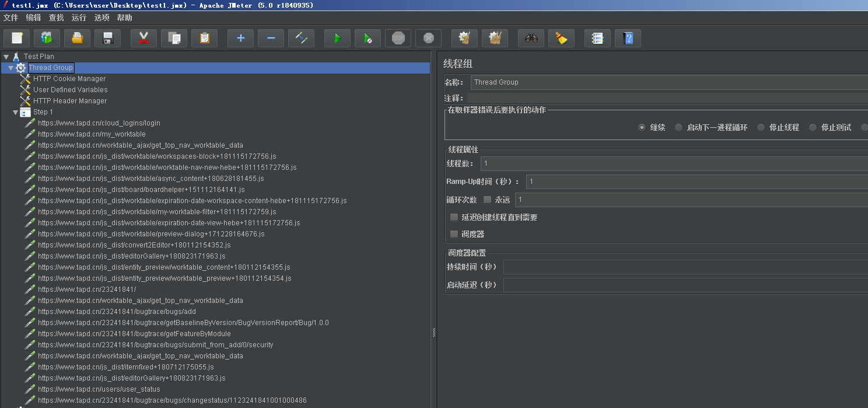Select the convert2Editor js request
The height and width of the screenshot is (408, 868).
point(134,245)
